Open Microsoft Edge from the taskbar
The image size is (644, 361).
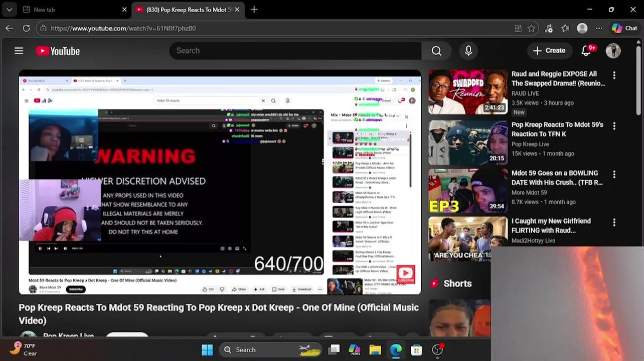tap(396, 349)
